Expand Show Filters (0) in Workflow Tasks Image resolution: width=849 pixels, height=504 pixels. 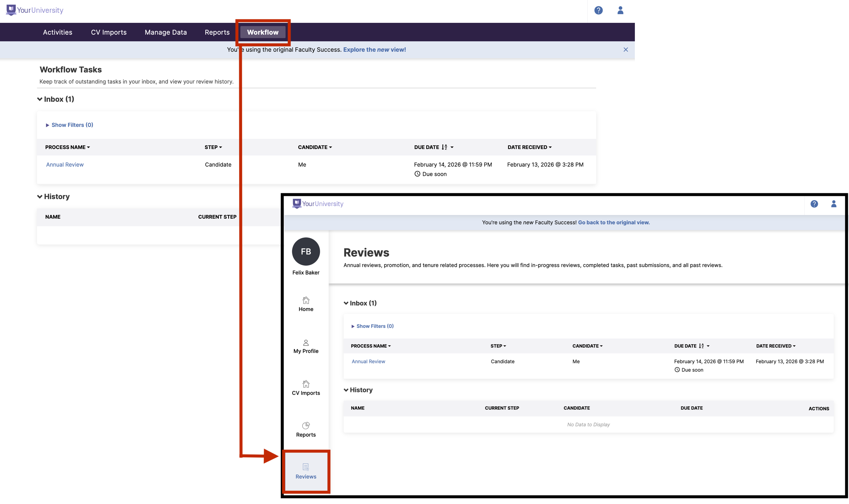69,125
